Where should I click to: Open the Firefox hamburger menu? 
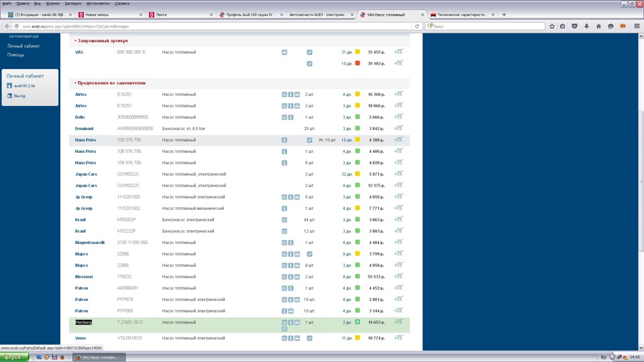pos(637,26)
